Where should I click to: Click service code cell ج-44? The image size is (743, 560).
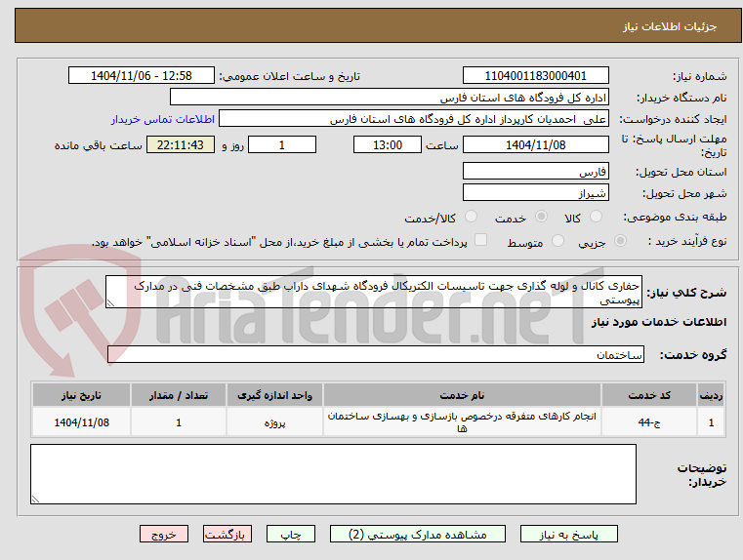point(649,422)
